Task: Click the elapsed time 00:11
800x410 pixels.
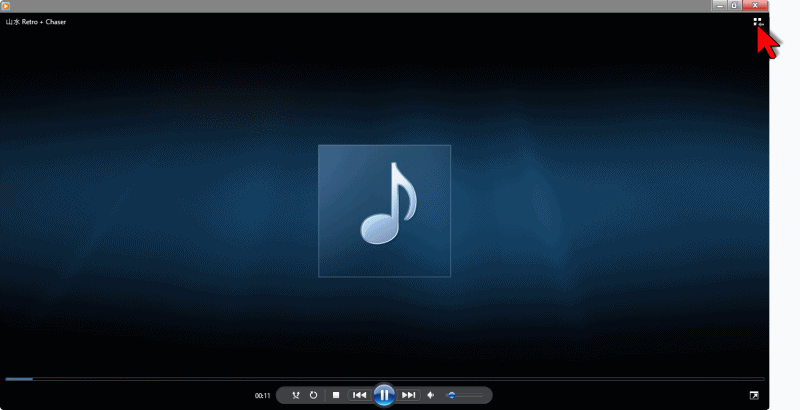Action: pyautogui.click(x=263, y=396)
